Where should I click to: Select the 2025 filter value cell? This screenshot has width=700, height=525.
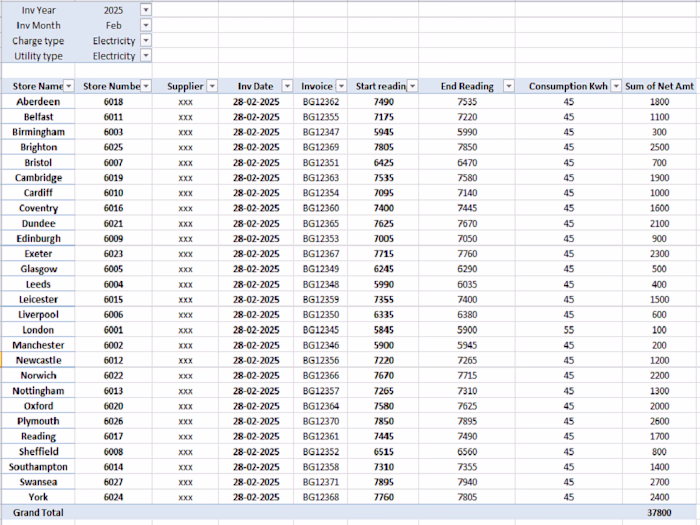113,10
